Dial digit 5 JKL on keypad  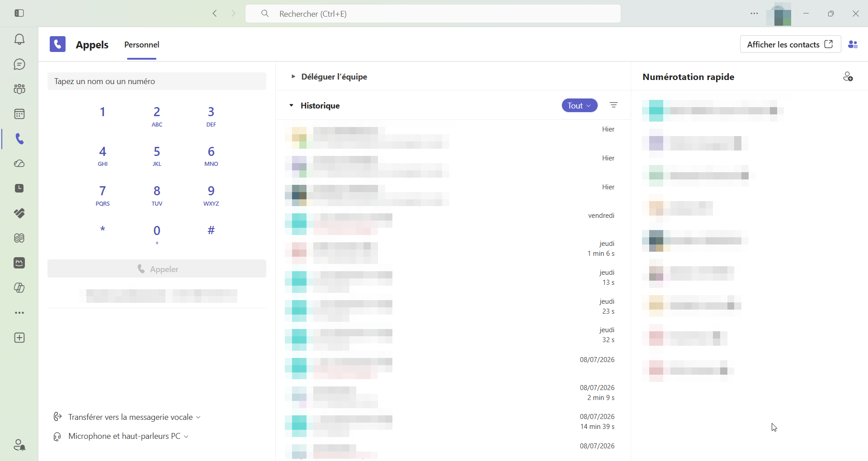[x=157, y=156]
